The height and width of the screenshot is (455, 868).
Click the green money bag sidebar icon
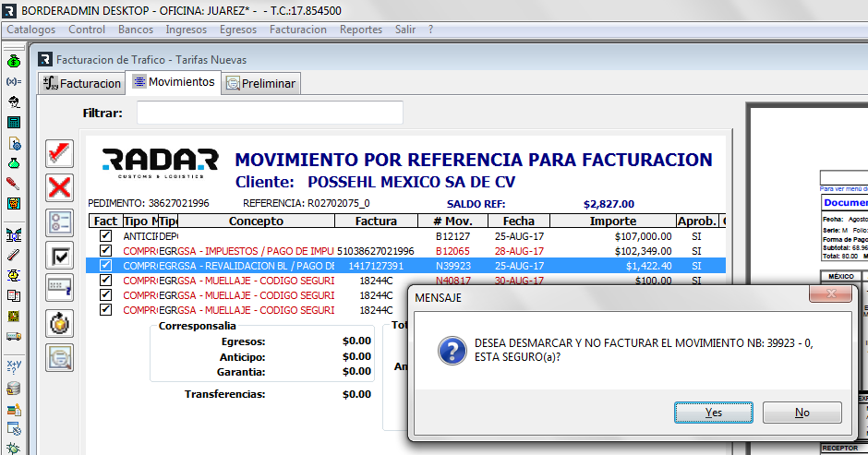coord(14,61)
